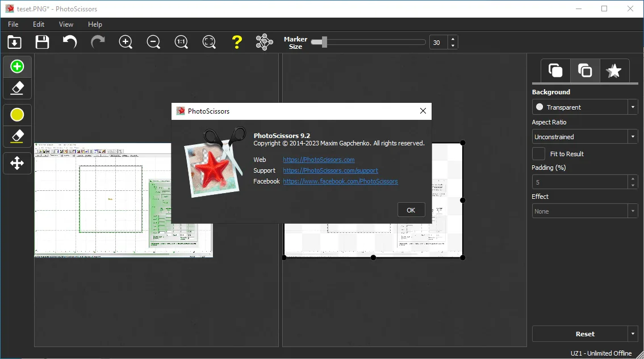Open the File menu
The height and width of the screenshot is (359, 644).
point(13,24)
